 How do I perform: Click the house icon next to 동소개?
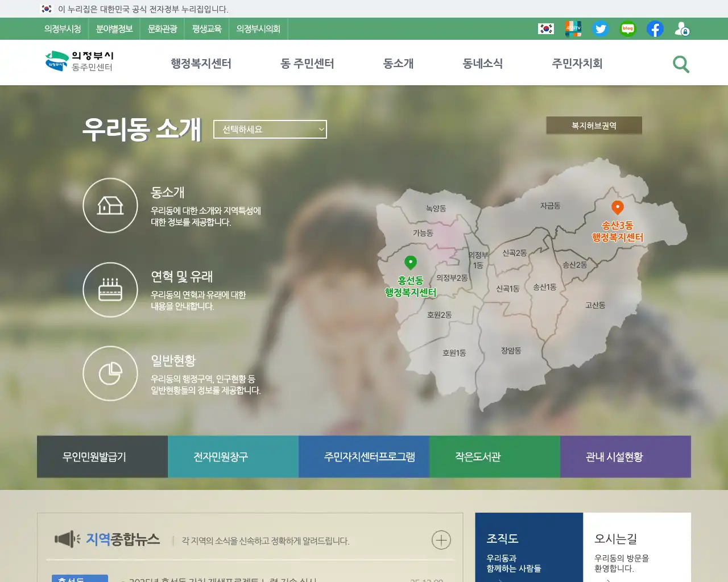(110, 205)
